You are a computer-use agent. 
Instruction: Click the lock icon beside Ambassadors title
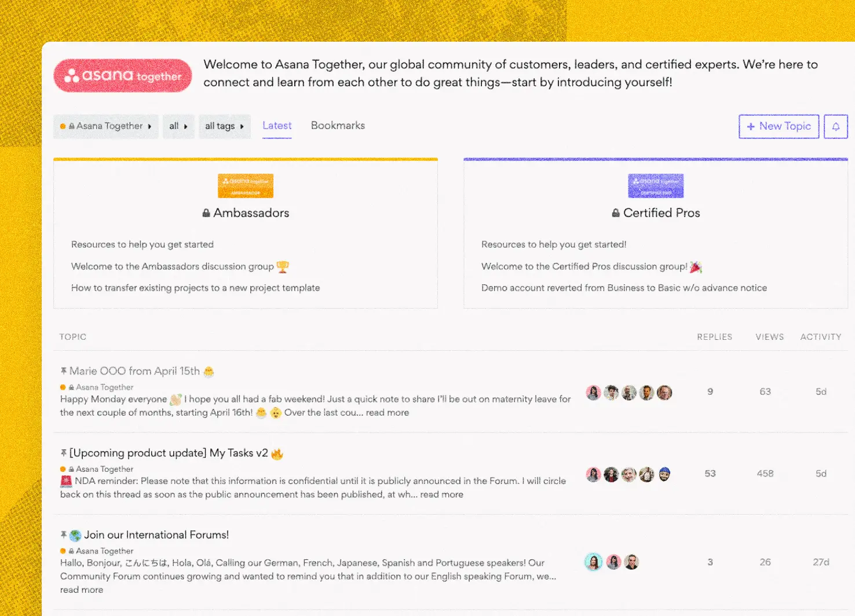click(x=206, y=213)
